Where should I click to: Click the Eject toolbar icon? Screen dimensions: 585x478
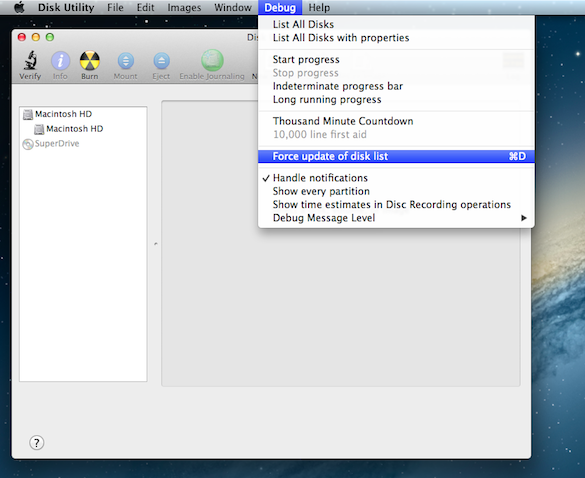pos(162,61)
